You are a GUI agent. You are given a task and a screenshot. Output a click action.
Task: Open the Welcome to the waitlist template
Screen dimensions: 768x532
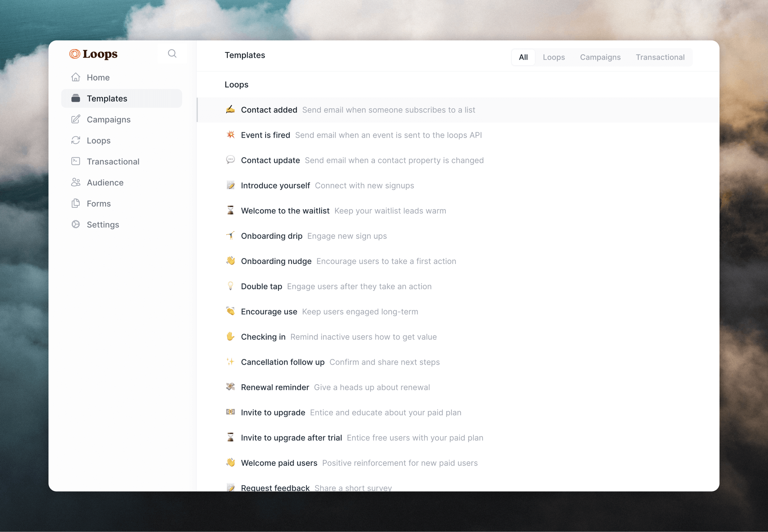[x=458, y=211]
